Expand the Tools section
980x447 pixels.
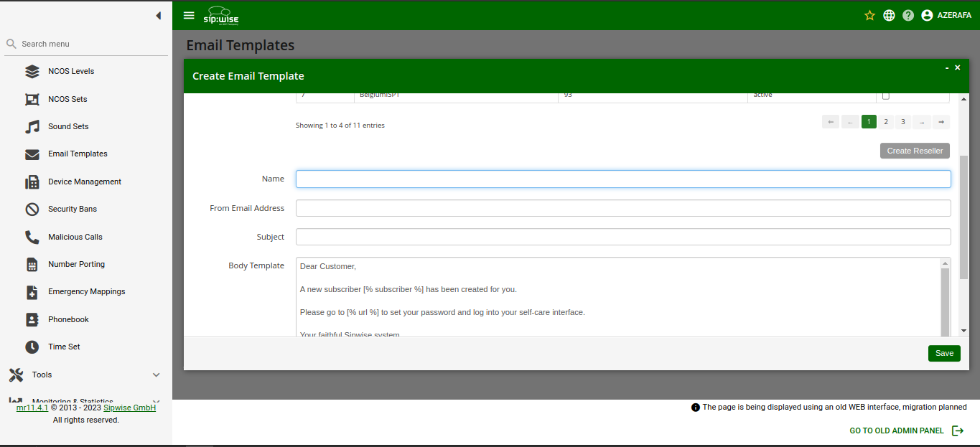[42, 374]
